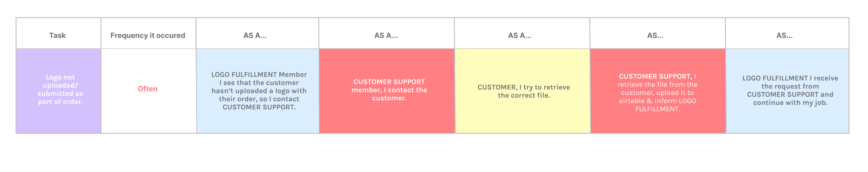Select the Frequency it occured header
Viewport: 868px width, 172px height.
pyautogui.click(x=148, y=33)
